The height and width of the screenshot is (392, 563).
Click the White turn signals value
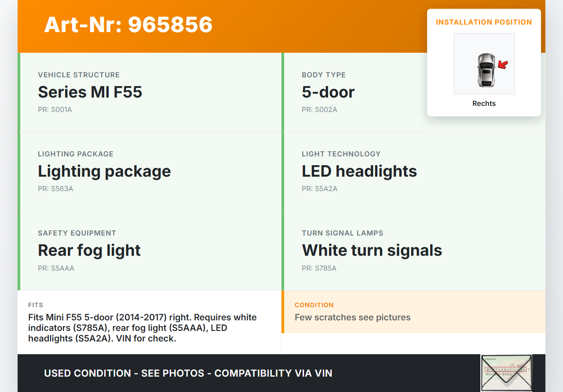click(372, 250)
